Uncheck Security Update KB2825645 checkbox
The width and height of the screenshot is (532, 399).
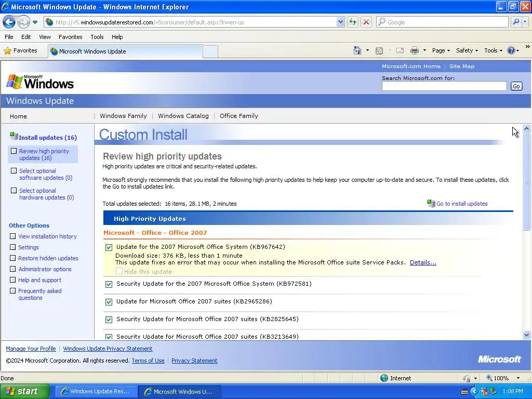pos(109,320)
